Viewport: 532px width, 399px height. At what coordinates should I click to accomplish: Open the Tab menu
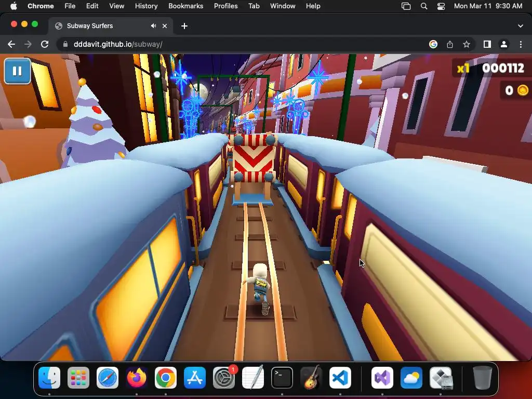(x=254, y=6)
